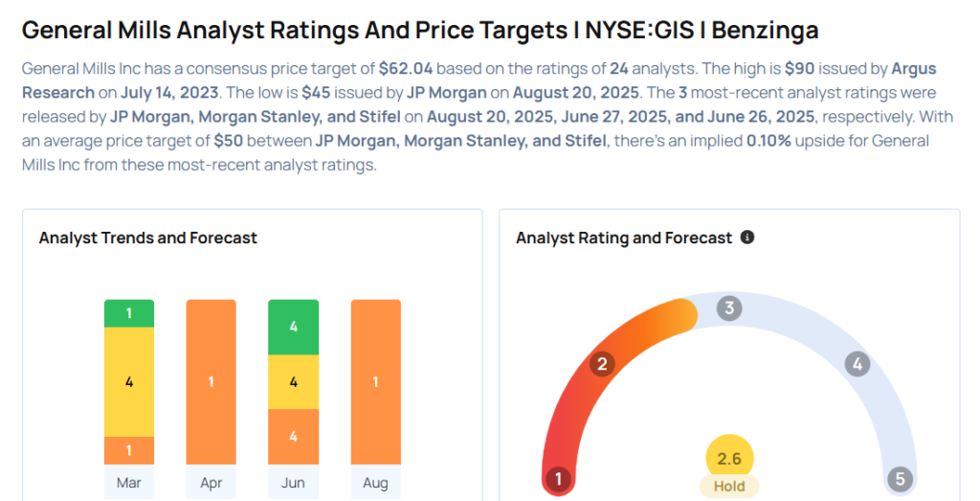The image size is (980, 501).
Task: Click gauge marker number 2
Action: tap(602, 363)
